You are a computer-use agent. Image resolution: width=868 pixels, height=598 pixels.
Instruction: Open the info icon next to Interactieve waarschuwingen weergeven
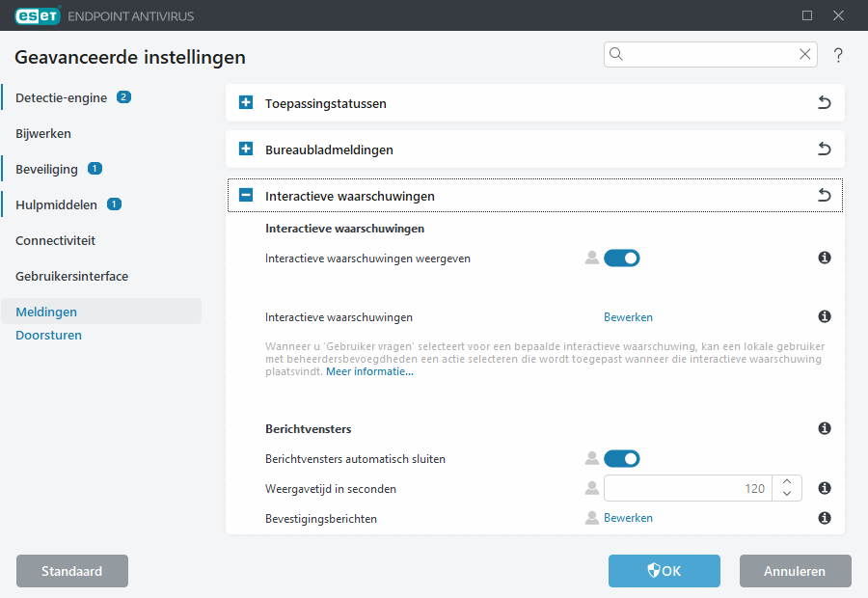824,258
